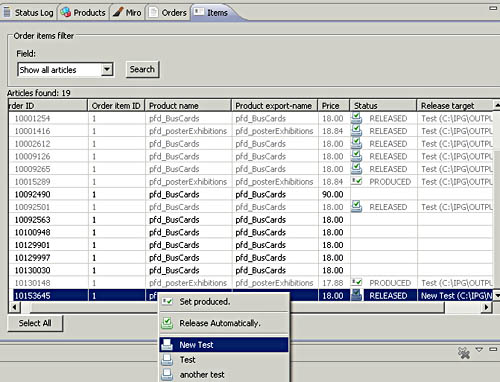Select order row 10153645
Viewport: 500px width, 382px height.
(251, 295)
